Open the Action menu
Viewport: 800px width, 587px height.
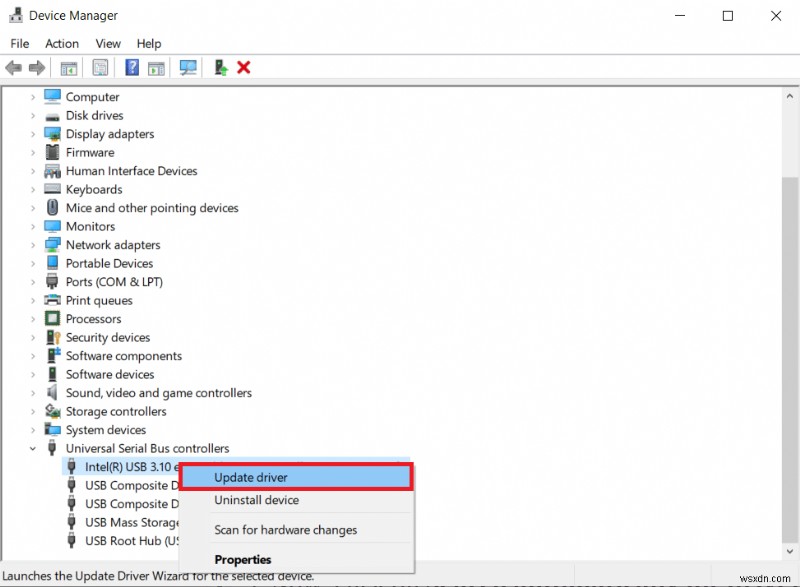tap(61, 43)
